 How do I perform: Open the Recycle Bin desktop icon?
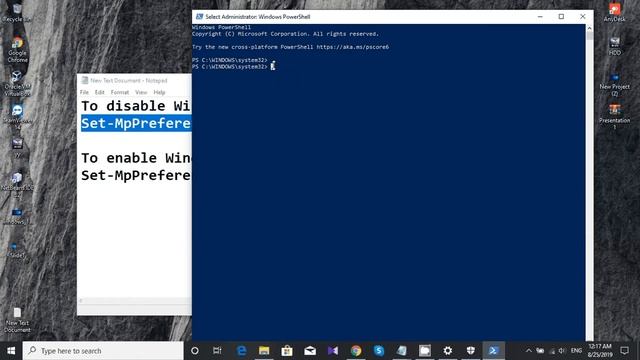[x=17, y=12]
